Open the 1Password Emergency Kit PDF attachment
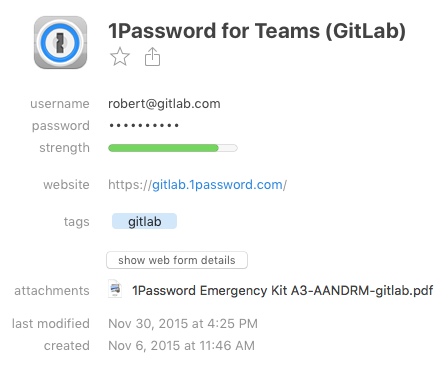 (283, 291)
